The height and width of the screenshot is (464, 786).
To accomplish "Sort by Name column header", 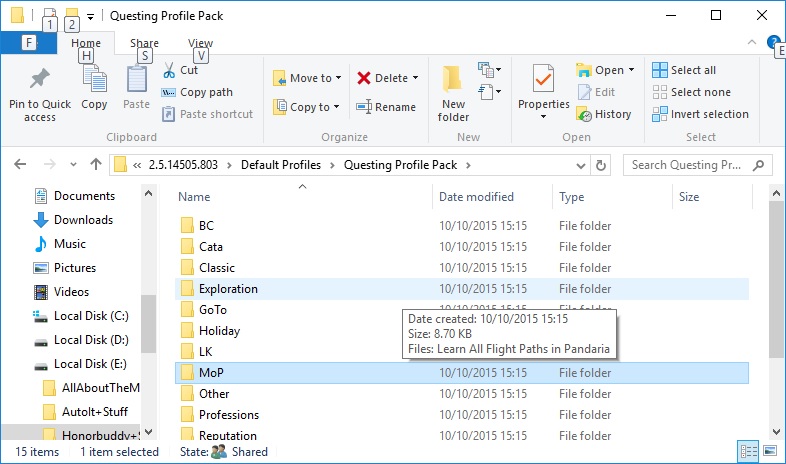I will click(x=194, y=197).
